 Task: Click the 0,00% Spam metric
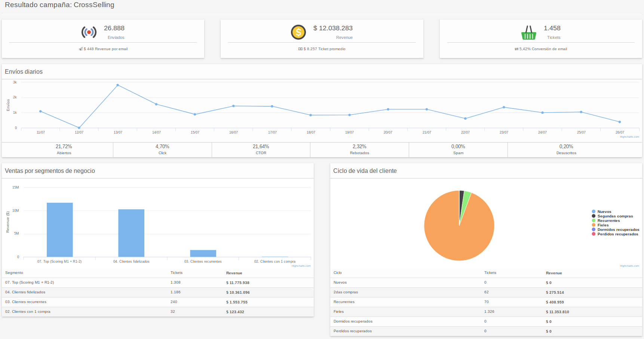tap(458, 149)
